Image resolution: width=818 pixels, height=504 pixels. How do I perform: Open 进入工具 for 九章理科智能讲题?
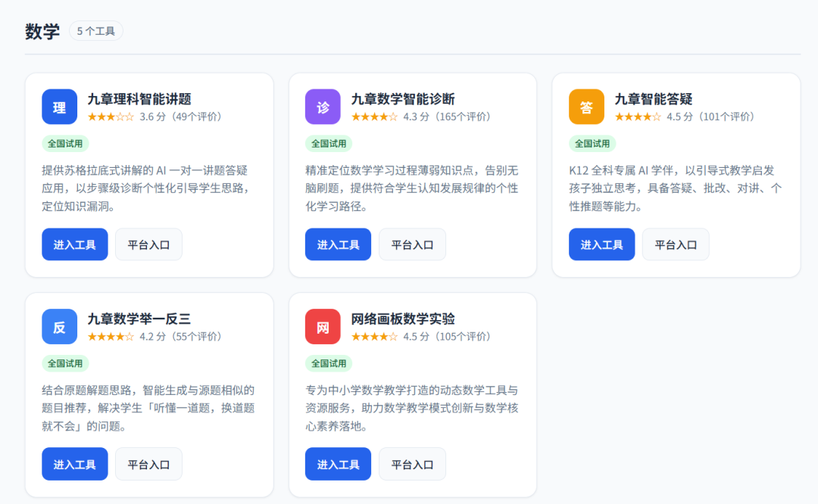click(74, 244)
